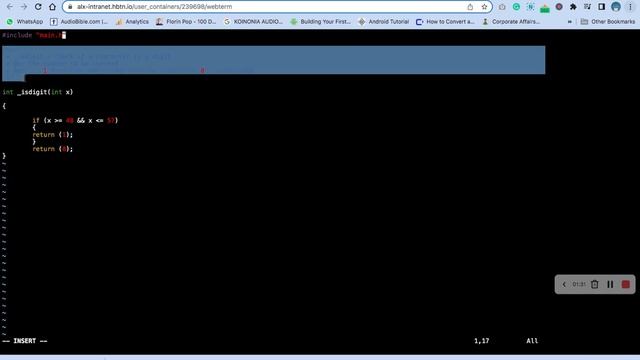
Task: Toggle the browser side panel
Action: click(602, 7)
